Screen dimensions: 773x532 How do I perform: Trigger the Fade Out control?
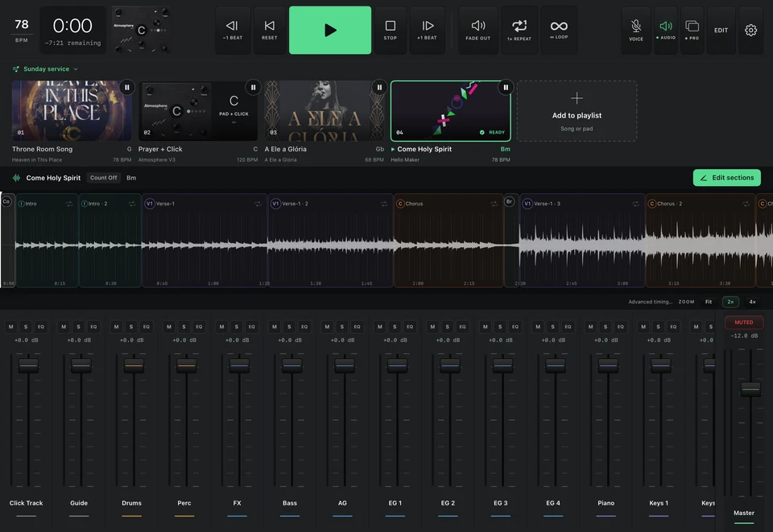tap(477, 30)
